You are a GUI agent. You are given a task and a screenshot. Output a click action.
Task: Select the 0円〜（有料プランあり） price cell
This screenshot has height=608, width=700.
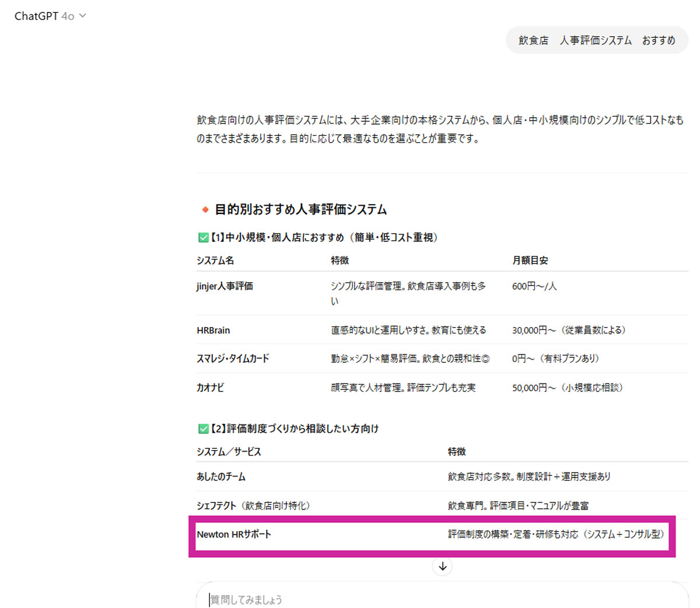[x=555, y=359]
